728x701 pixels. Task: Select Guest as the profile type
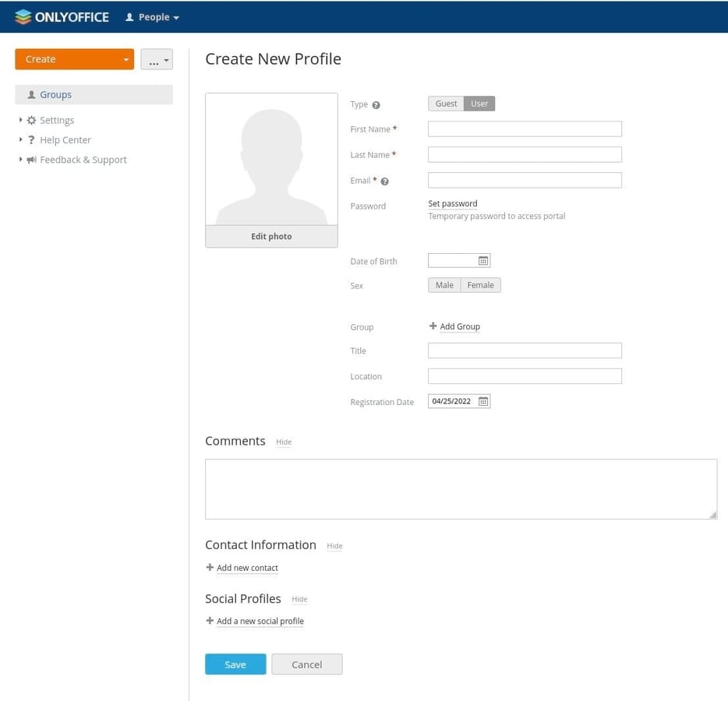[x=445, y=103]
